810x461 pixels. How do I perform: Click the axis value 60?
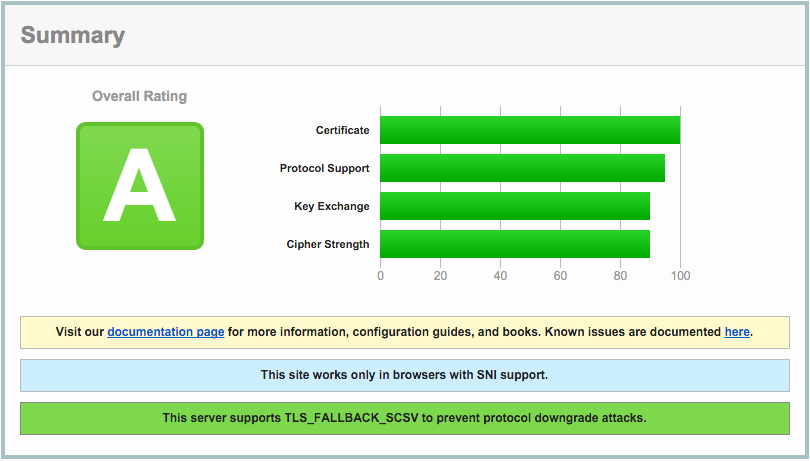tap(560, 276)
